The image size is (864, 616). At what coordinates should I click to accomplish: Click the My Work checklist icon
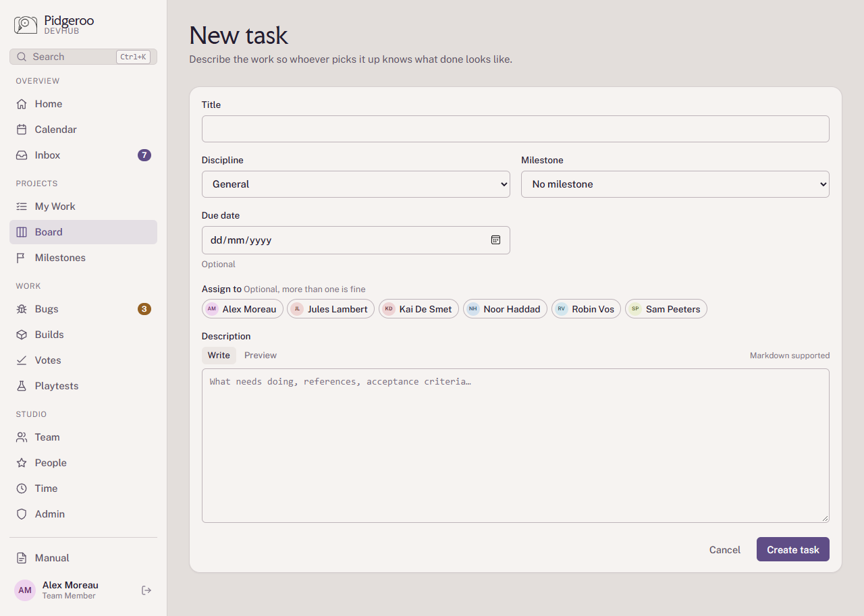(22, 206)
